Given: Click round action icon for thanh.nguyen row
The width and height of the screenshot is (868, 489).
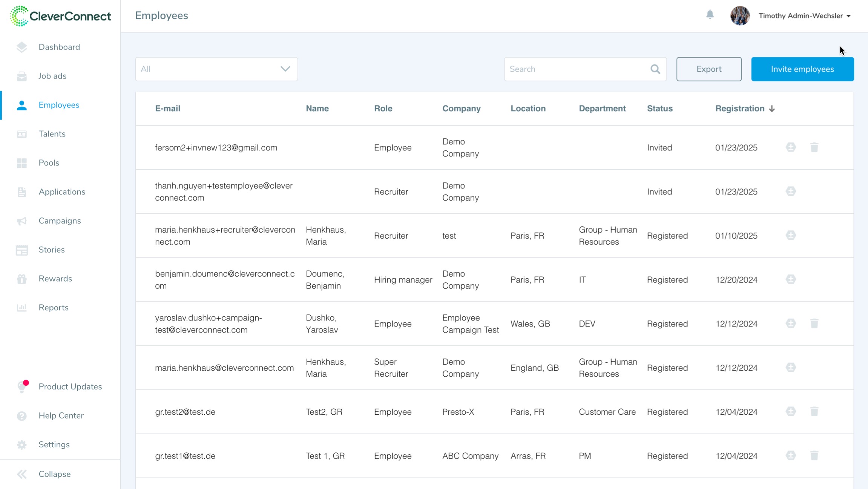Looking at the screenshot, I should click(791, 191).
